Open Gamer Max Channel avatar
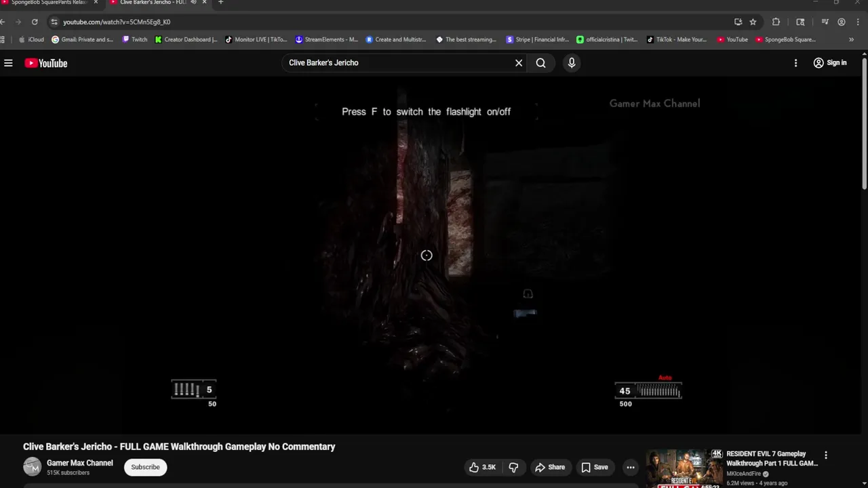 coord(32,466)
